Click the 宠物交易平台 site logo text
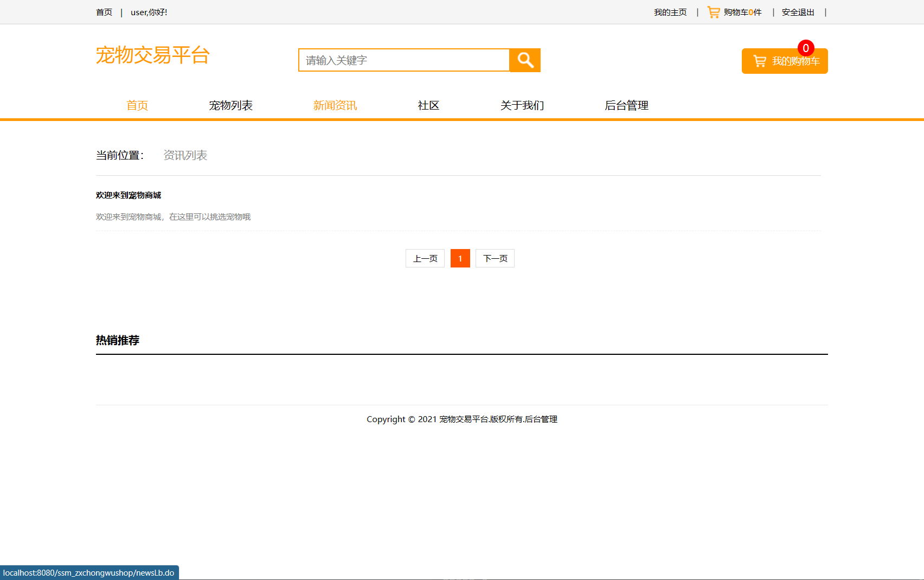The width and height of the screenshot is (924, 580). 153,55
